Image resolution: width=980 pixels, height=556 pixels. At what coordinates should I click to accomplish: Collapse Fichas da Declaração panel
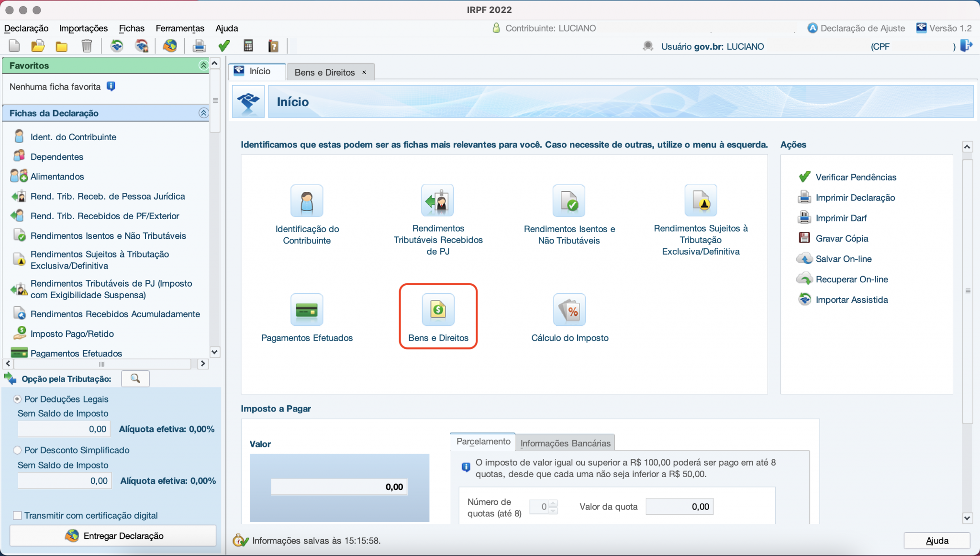tap(203, 113)
